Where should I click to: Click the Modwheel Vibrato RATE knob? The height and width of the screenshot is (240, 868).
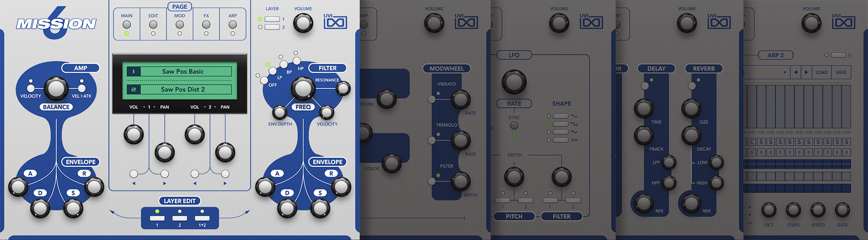click(x=460, y=99)
